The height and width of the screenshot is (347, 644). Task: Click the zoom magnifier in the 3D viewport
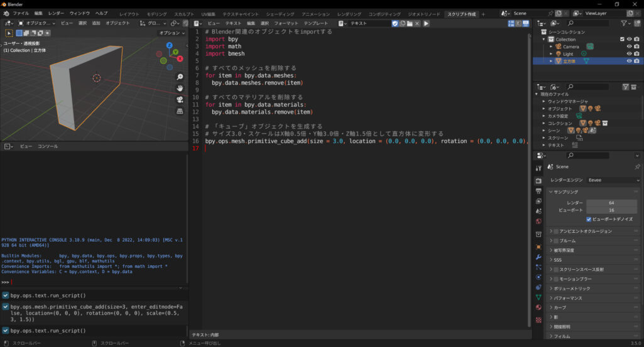180,77
